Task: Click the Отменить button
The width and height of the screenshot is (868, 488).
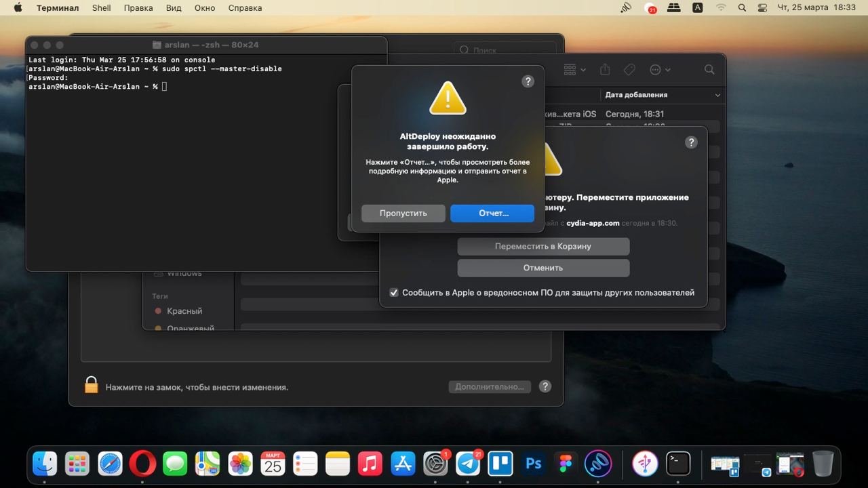Action: point(543,268)
